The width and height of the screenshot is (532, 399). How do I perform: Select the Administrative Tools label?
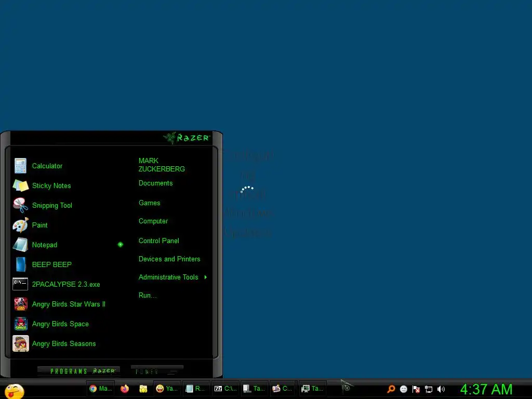point(168,277)
